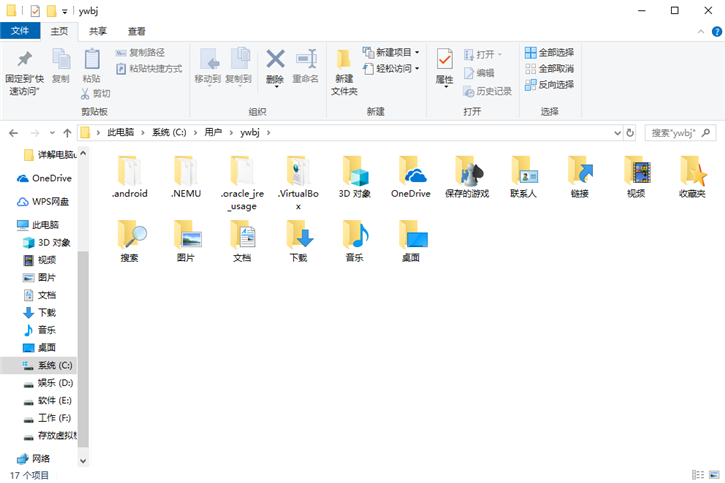Click the Up one level arrow
The width and height of the screenshot is (725, 483).
tap(67, 132)
